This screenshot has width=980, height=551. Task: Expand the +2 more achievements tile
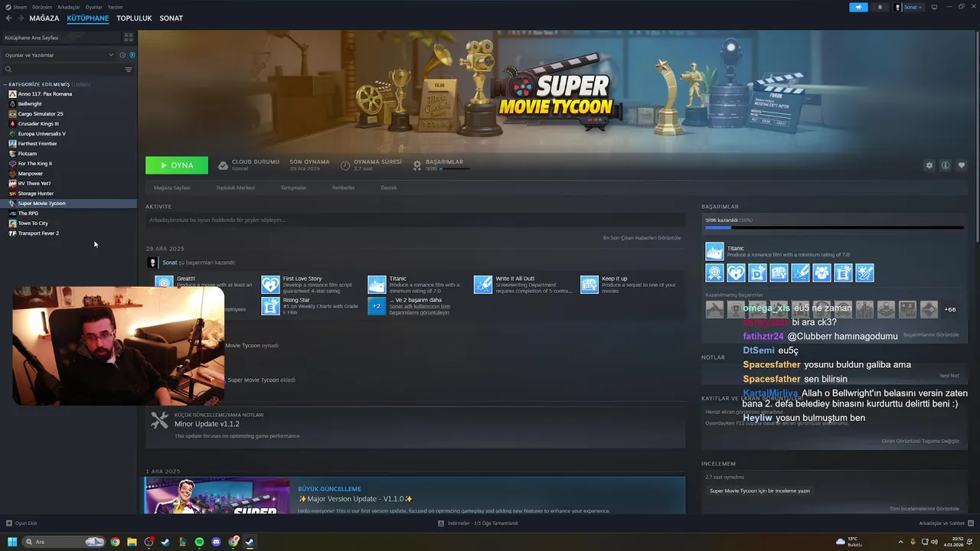pyautogui.click(x=377, y=306)
